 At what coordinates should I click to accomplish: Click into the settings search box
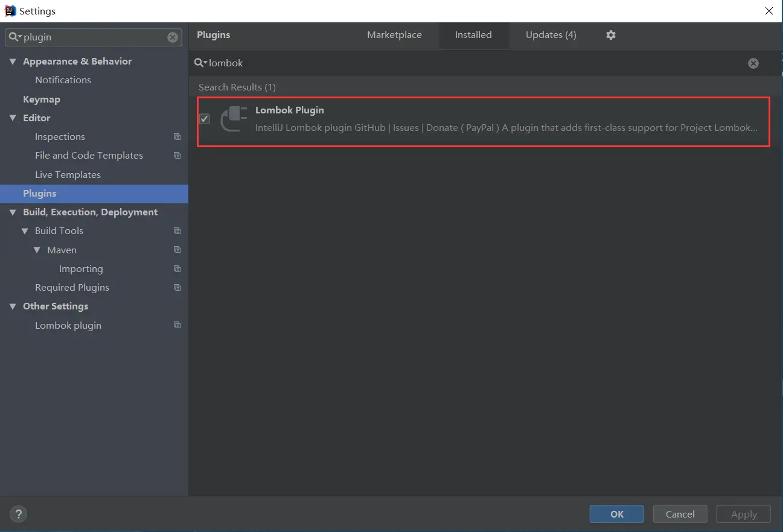point(94,37)
